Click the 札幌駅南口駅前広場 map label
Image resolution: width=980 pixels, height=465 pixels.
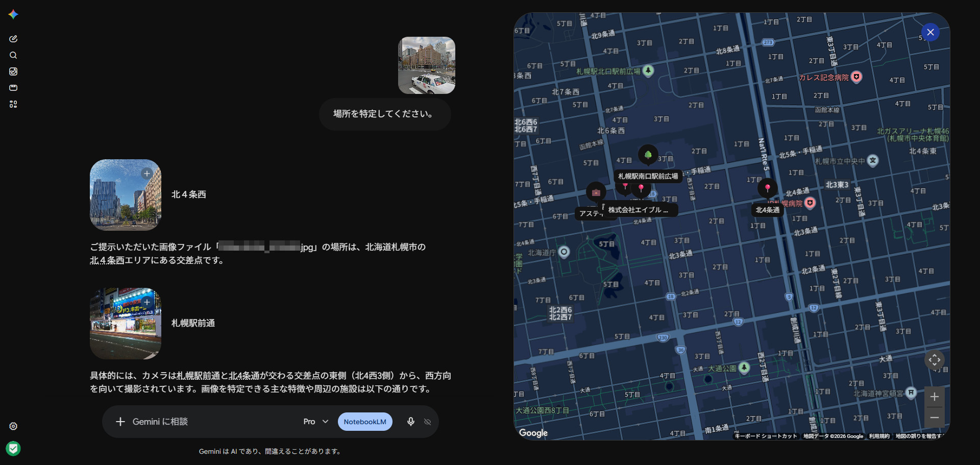(x=648, y=176)
